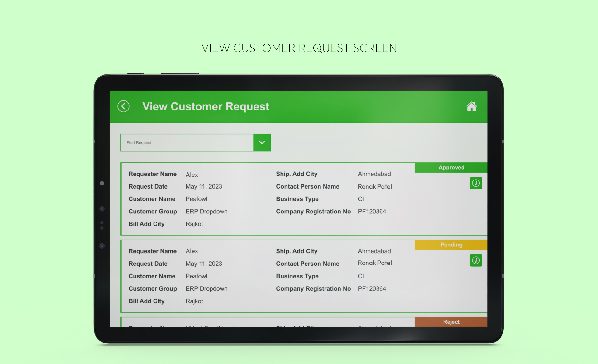Screen dimensions: 598x364
Task: Open info icon on Pending request
Action: tap(476, 260)
